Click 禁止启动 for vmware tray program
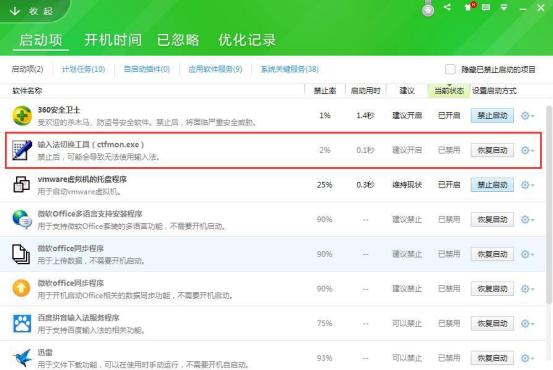The width and height of the screenshot is (553, 370). (x=492, y=185)
